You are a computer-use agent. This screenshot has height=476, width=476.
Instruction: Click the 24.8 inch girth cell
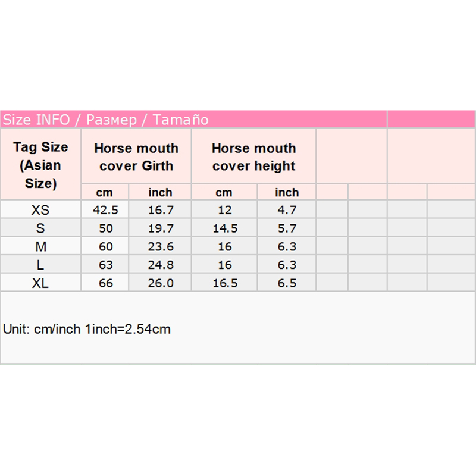[x=160, y=265]
